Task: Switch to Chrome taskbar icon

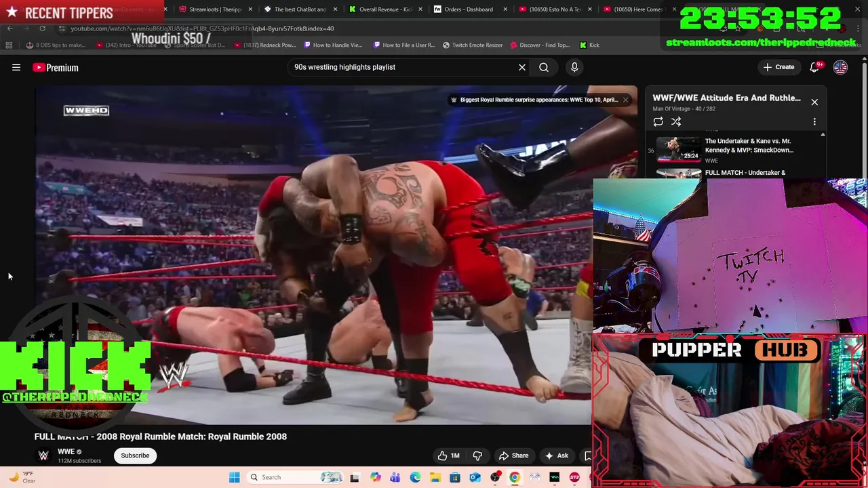Action: [x=515, y=477]
